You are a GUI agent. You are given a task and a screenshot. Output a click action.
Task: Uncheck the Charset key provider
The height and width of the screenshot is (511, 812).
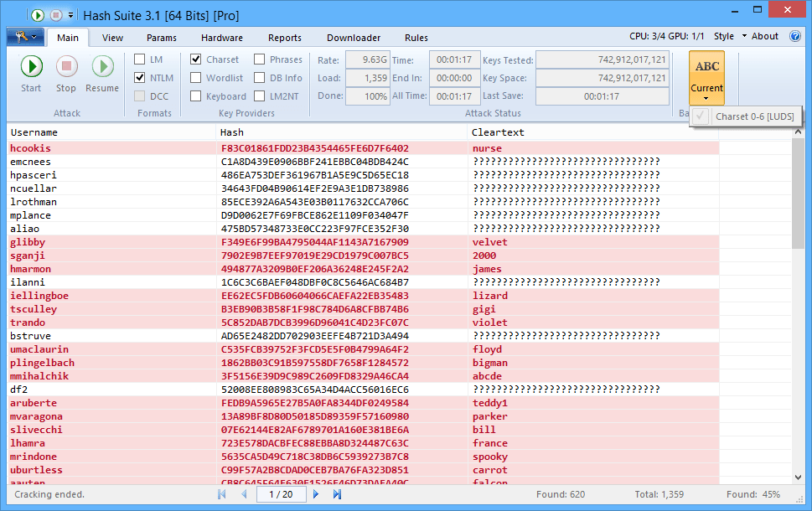pos(196,59)
